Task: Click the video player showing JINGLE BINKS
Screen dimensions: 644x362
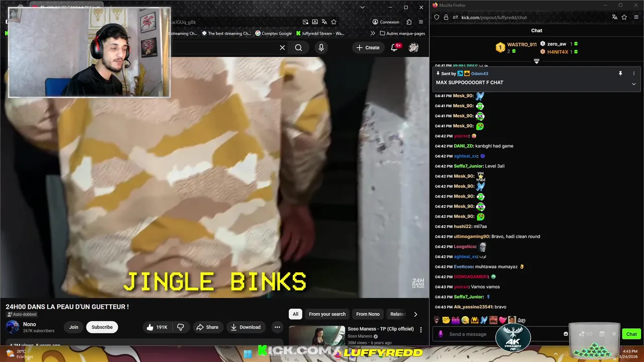Action: pyautogui.click(x=214, y=177)
